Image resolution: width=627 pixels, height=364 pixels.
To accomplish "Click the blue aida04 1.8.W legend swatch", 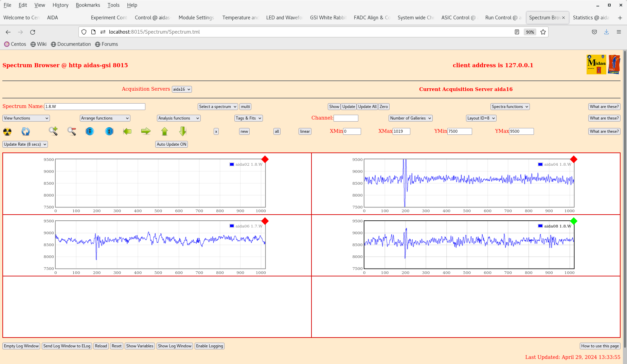I will [540, 164].
